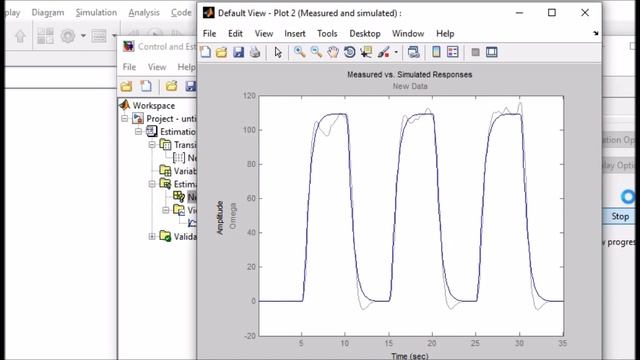The width and height of the screenshot is (640, 360).
Task: Click the Show Plot Tools and Dock icon
Action: pos(491,52)
